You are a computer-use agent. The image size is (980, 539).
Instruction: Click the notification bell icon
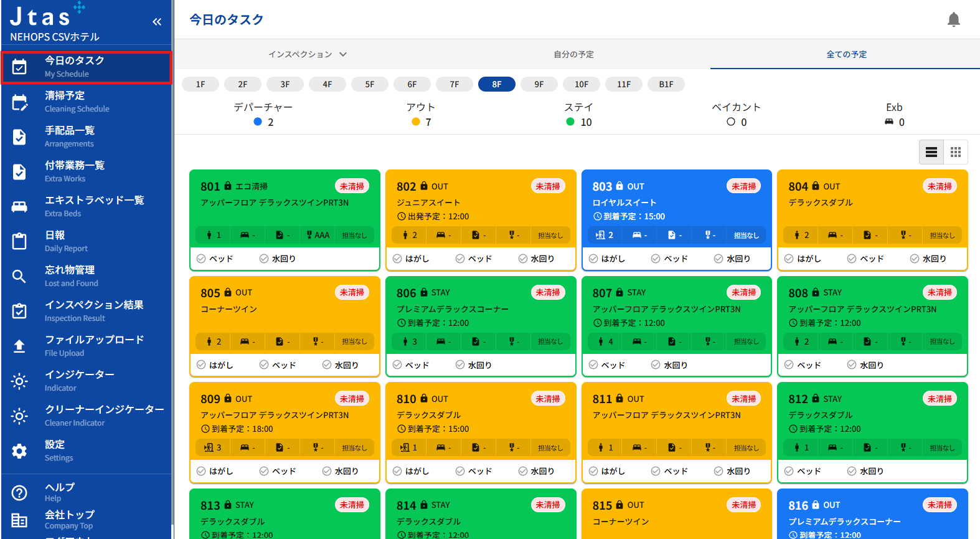[953, 20]
